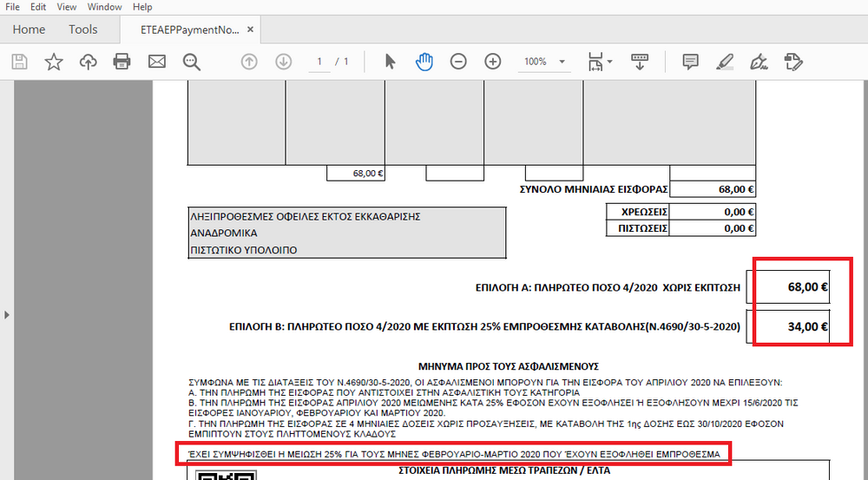Image resolution: width=868 pixels, height=480 pixels.
Task: Zoom in with the plus circle
Action: point(493,62)
